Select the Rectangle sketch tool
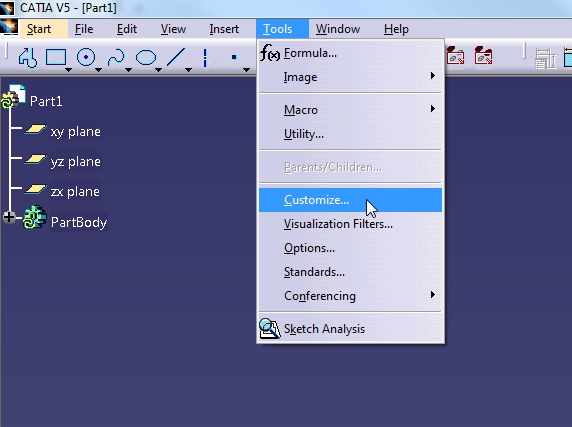 (x=55, y=57)
